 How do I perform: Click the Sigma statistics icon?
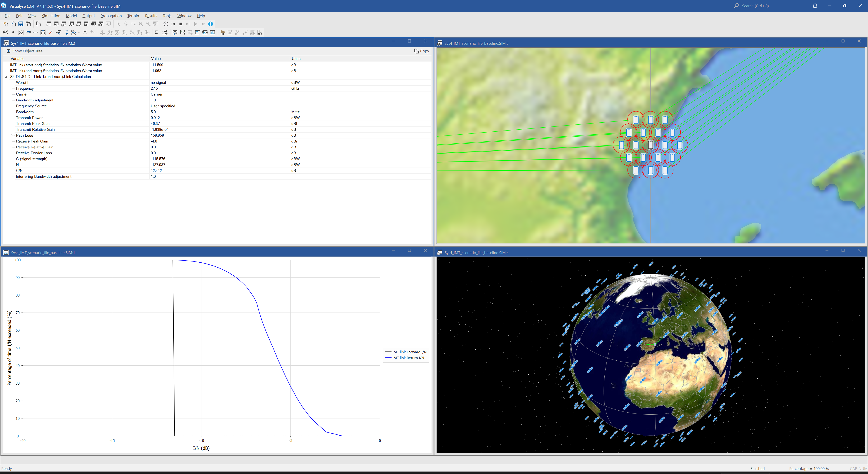[x=156, y=32]
